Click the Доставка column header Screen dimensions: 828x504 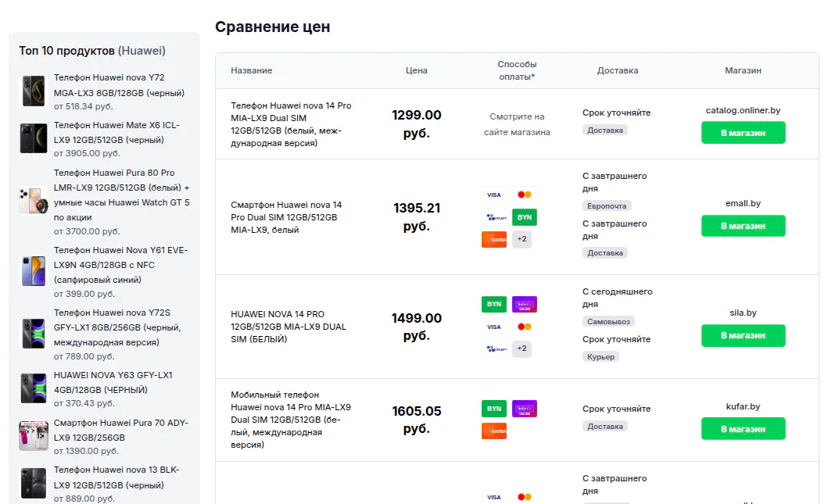(618, 70)
